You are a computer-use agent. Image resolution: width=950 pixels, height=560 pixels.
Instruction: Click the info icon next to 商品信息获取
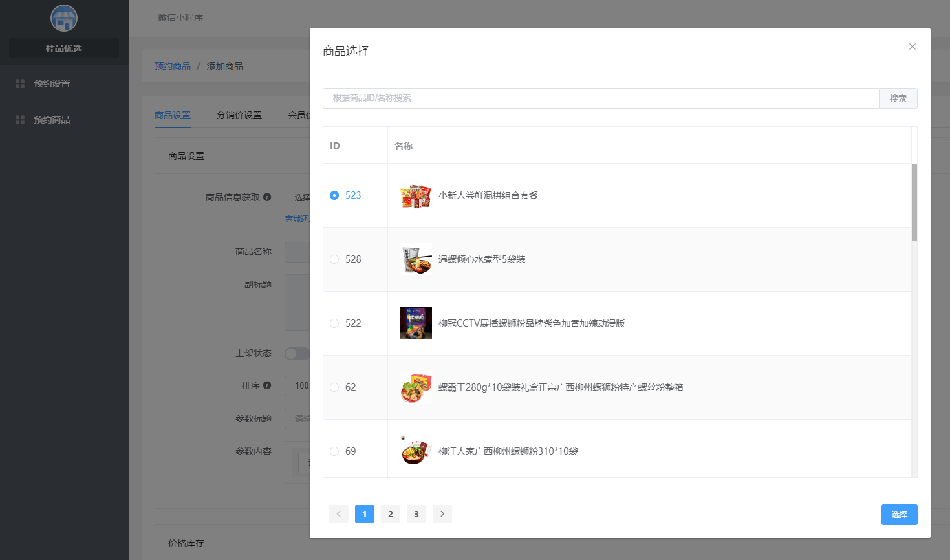[x=267, y=197]
